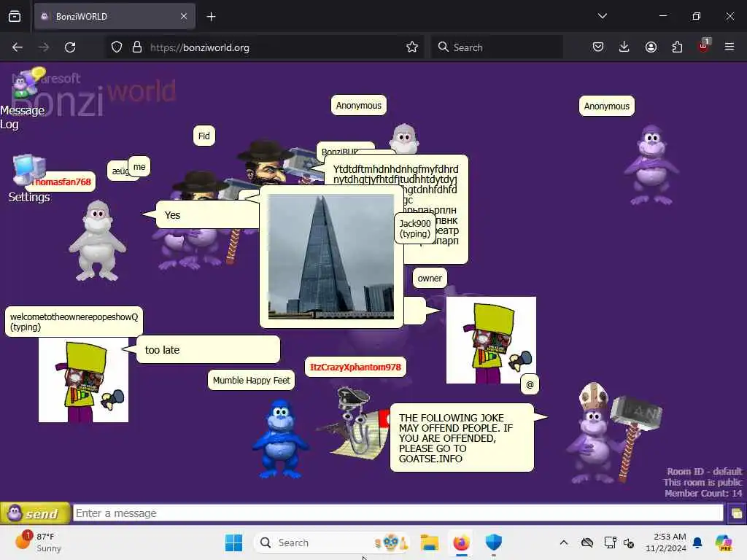Click the Thomasfan768 name tag
Image resolution: width=747 pixels, height=560 pixels.
pos(62,182)
